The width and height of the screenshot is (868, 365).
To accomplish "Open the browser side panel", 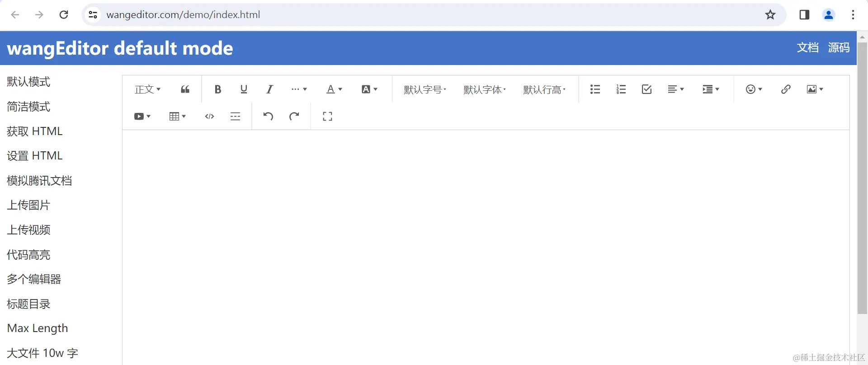I will pos(804,15).
